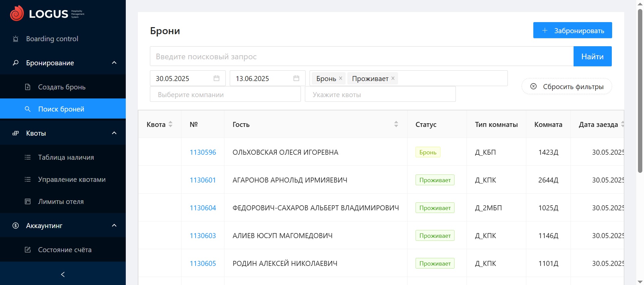Click the LOGUS logo icon

click(x=17, y=13)
